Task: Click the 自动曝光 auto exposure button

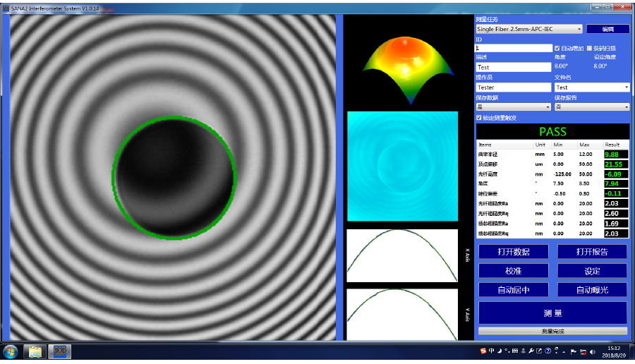Action: 592,289
